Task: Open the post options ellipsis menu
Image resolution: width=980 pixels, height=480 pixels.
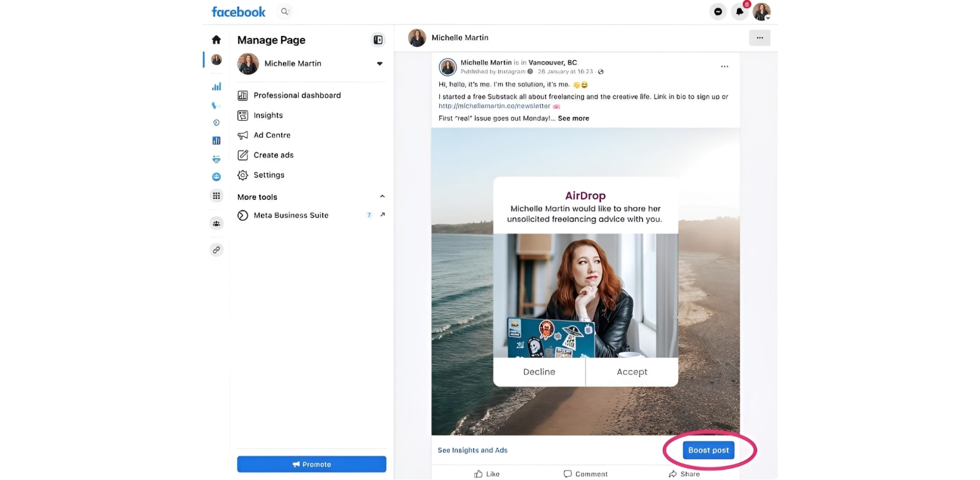Action: tap(725, 66)
